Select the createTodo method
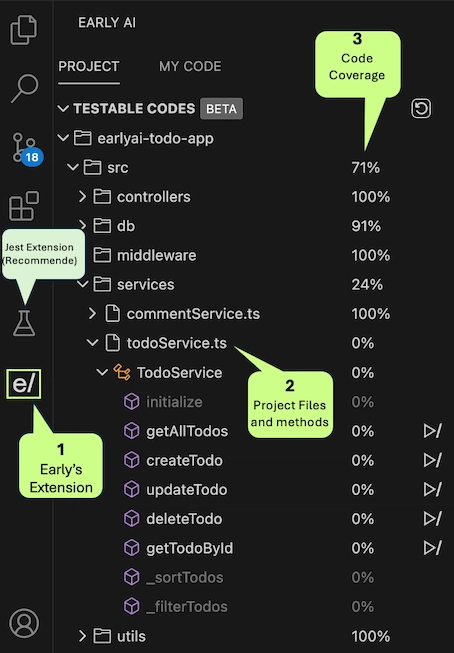This screenshot has height=653, width=454. (x=184, y=460)
